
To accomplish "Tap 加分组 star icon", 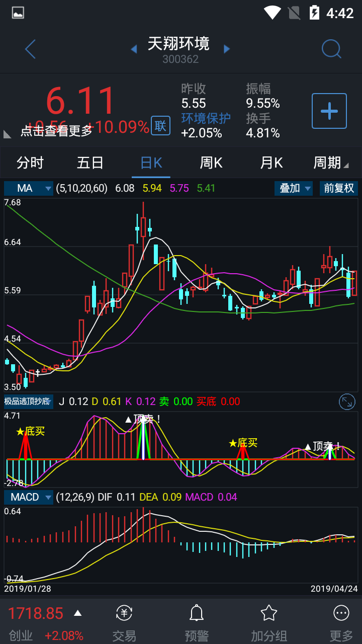I will click(x=269, y=613).
